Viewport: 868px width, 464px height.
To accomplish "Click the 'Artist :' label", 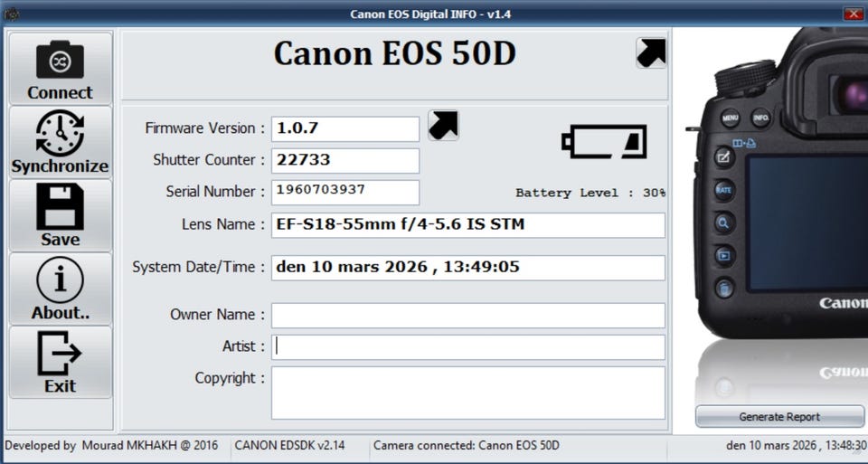I will (243, 346).
